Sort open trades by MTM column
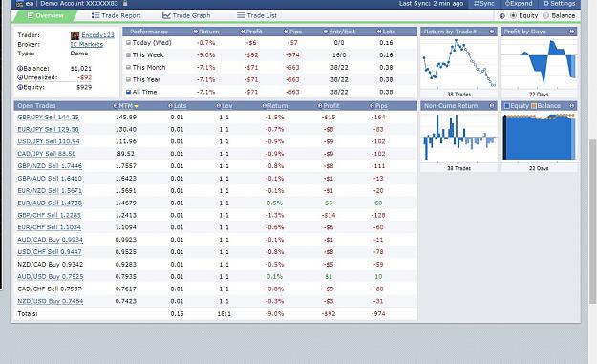This screenshot has width=597, height=364. 125,106
